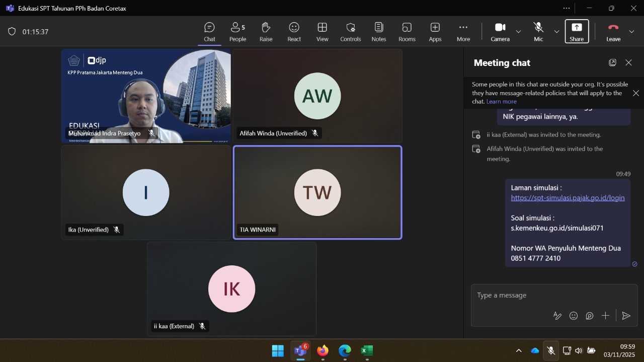Screen dimensions: 644x362
Task: Open the spt-simulasi.pajak.go.id login link
Action: (568, 198)
